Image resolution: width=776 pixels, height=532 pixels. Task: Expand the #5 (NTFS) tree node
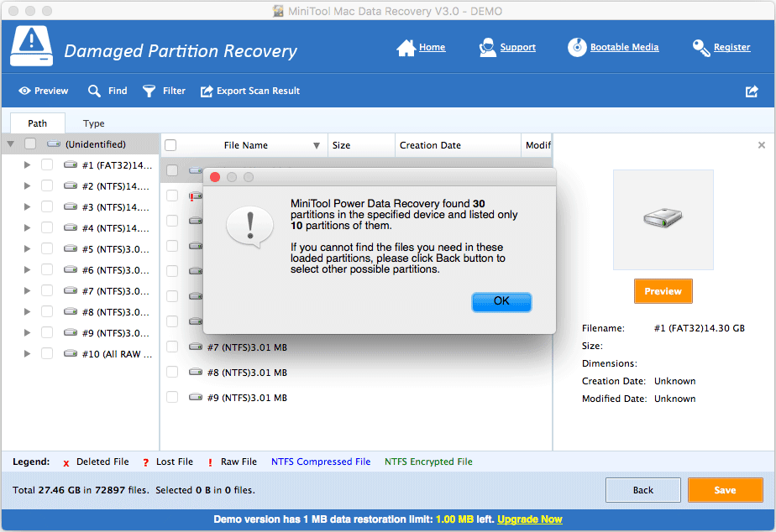tap(27, 248)
